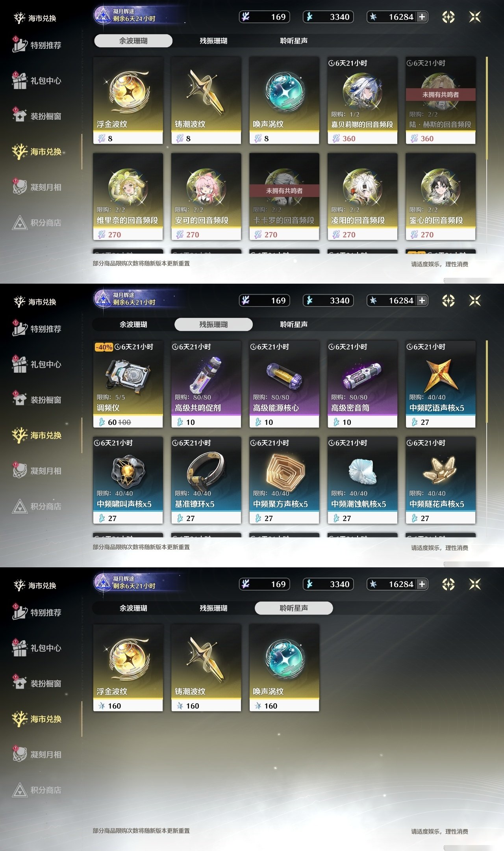
Task: Pick 铸潮波纹 priced at 8
Action: pos(206,100)
